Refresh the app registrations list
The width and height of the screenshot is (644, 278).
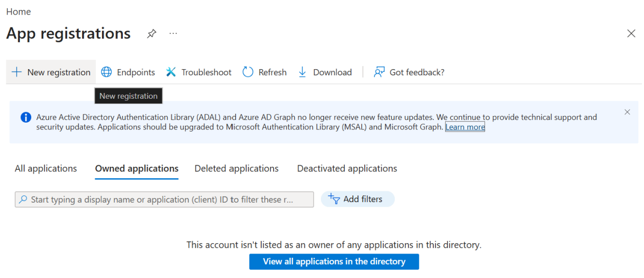coord(265,72)
